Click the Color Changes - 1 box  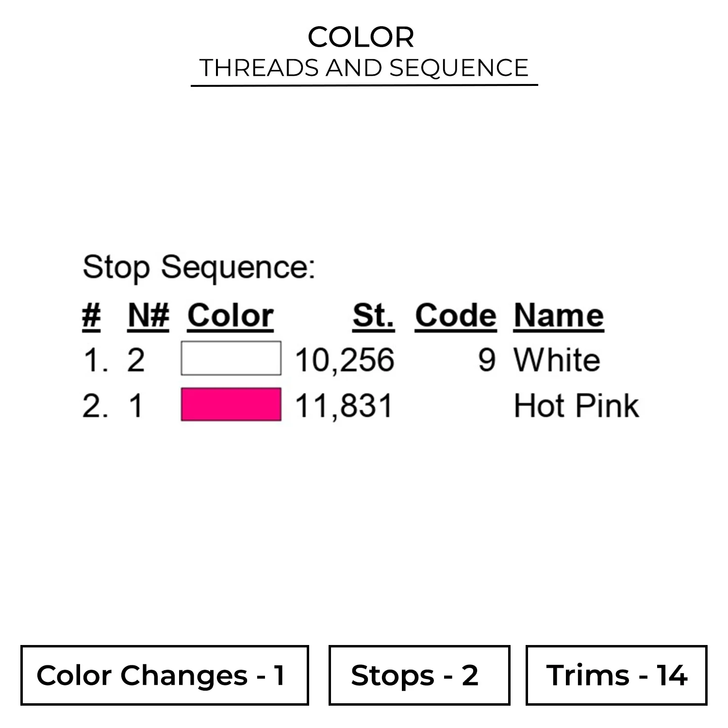pos(165,675)
